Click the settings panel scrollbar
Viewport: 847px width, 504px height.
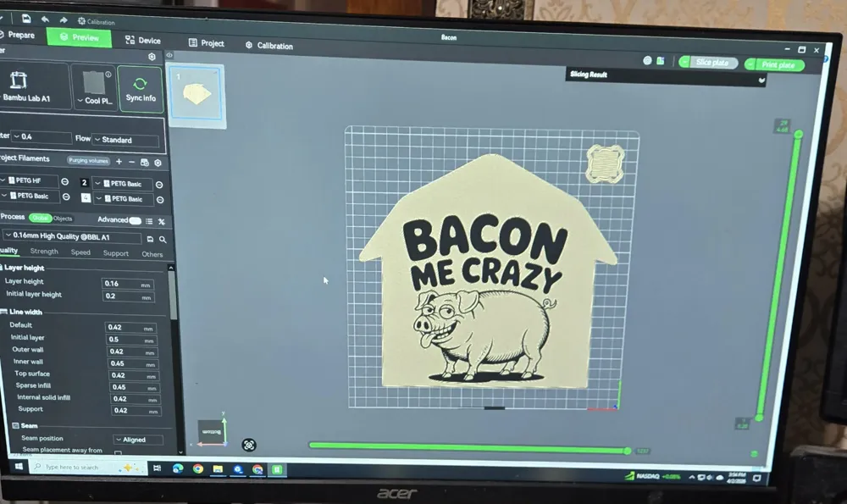click(172, 295)
